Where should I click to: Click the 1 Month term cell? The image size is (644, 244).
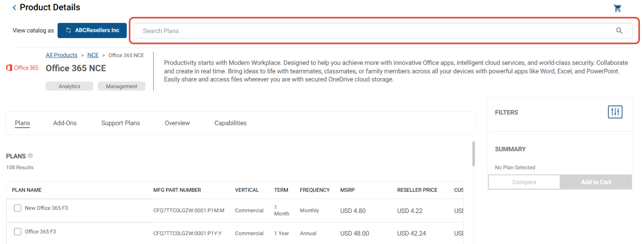pos(282,211)
